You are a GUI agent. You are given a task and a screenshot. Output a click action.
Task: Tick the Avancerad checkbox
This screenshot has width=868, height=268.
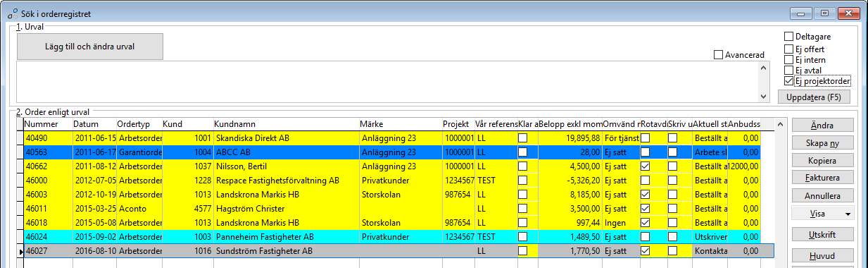coord(718,54)
